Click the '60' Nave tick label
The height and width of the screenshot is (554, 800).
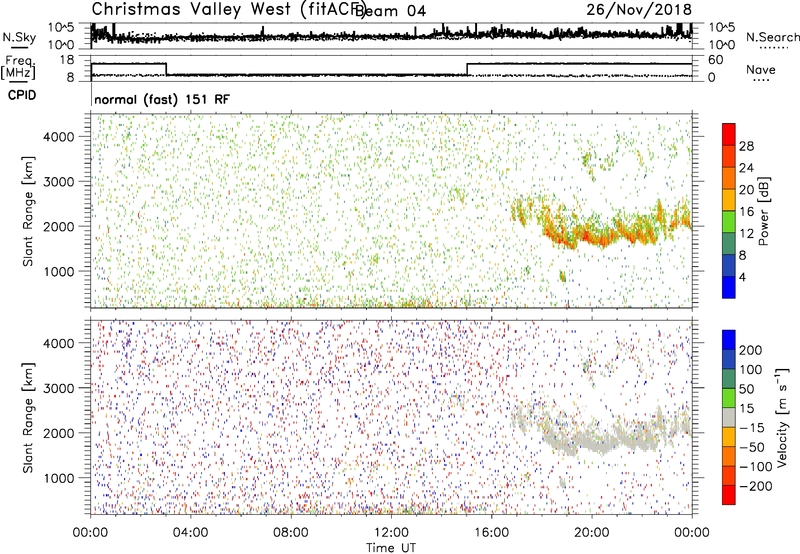(716, 60)
